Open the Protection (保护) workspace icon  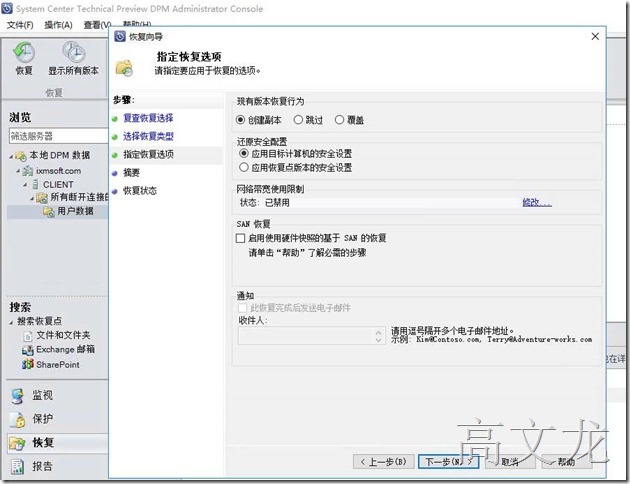click(18, 419)
